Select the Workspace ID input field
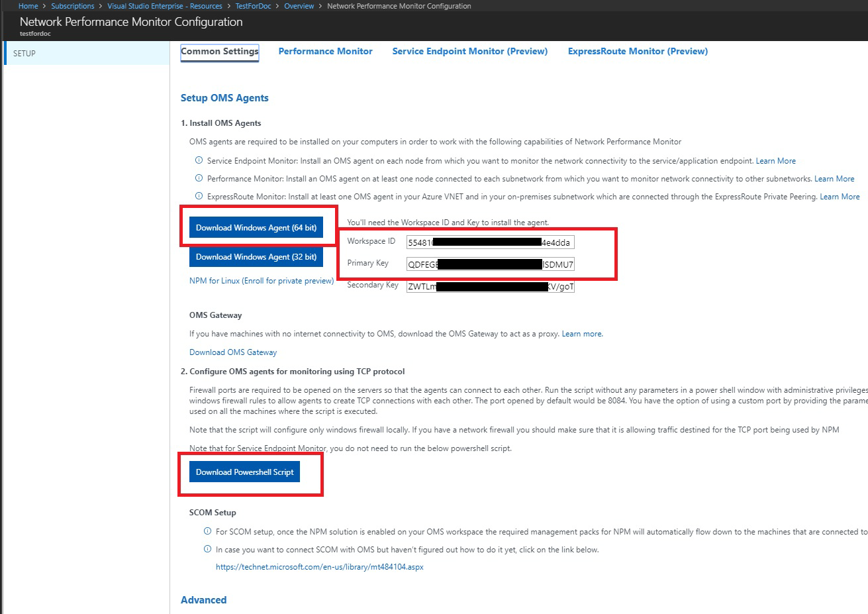Screen dimensions: 868x614 pos(490,242)
